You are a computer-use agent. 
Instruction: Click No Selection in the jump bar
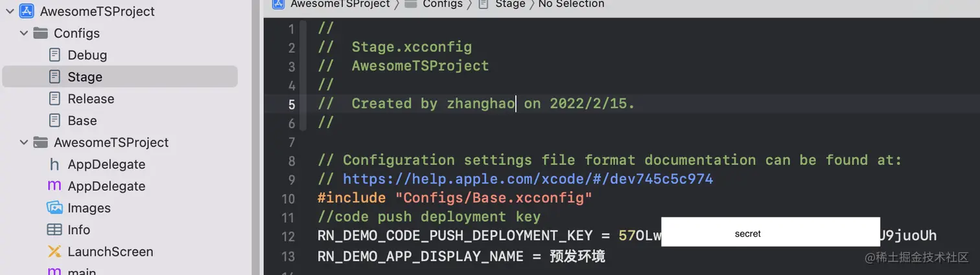[x=571, y=4]
